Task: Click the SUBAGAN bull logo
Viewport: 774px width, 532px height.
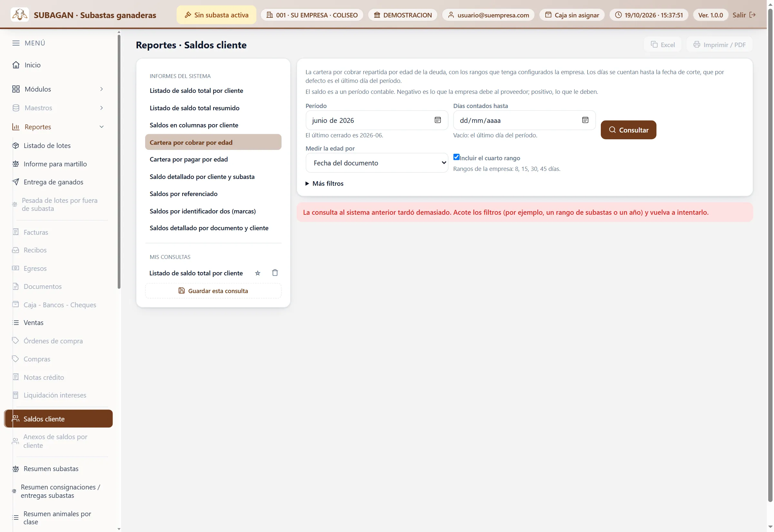Action: pyautogui.click(x=20, y=15)
